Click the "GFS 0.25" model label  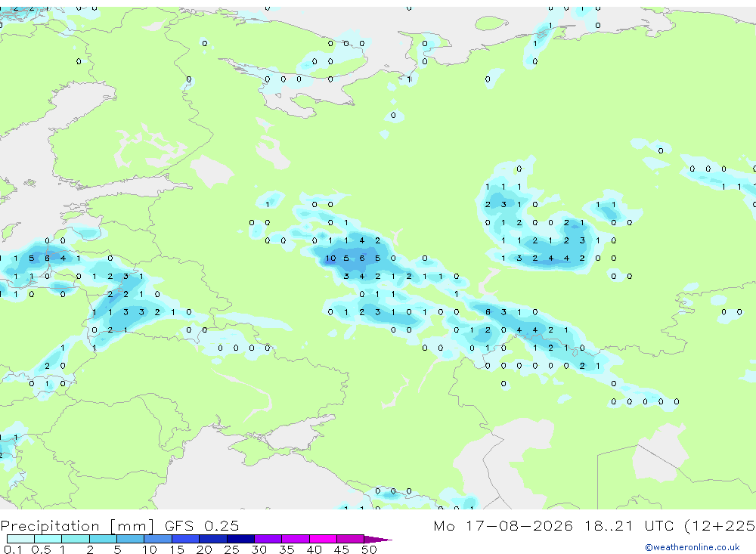[202, 525]
